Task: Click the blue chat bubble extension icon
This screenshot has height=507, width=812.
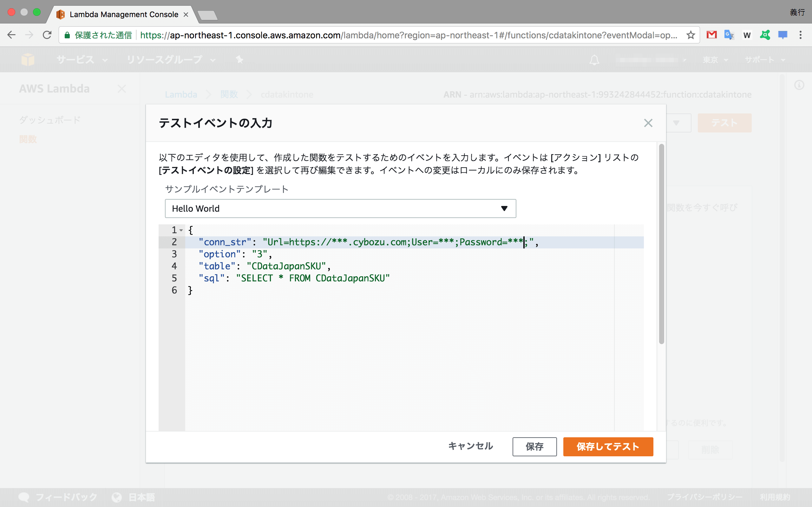Action: click(783, 35)
